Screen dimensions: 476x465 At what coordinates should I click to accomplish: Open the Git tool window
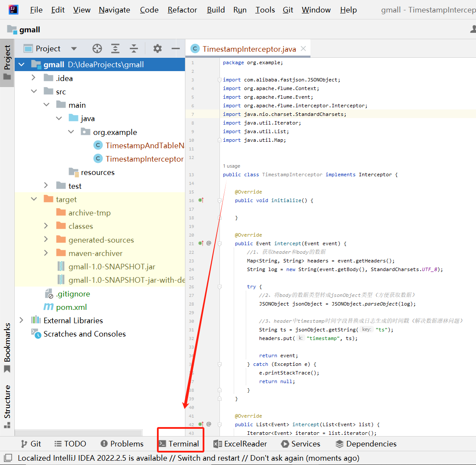[x=31, y=443]
